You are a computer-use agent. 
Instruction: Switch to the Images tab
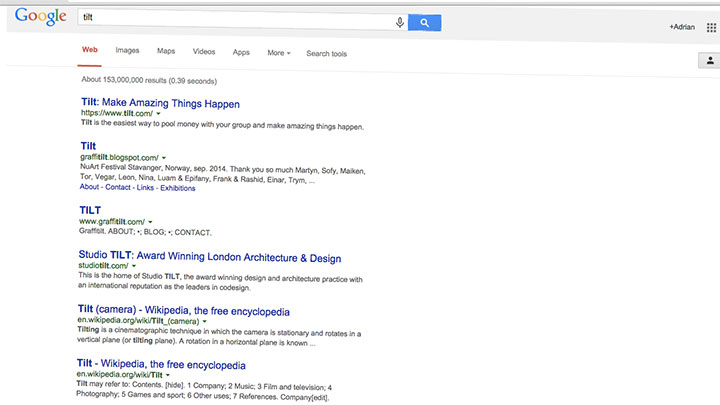(x=127, y=51)
